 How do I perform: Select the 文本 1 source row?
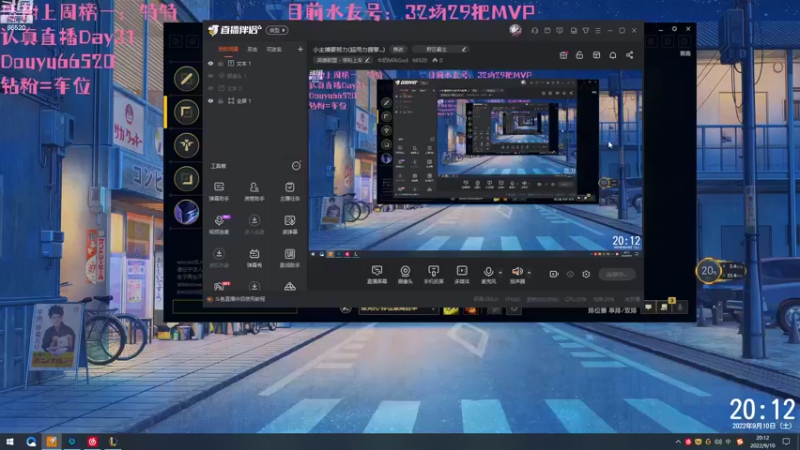(x=255, y=63)
